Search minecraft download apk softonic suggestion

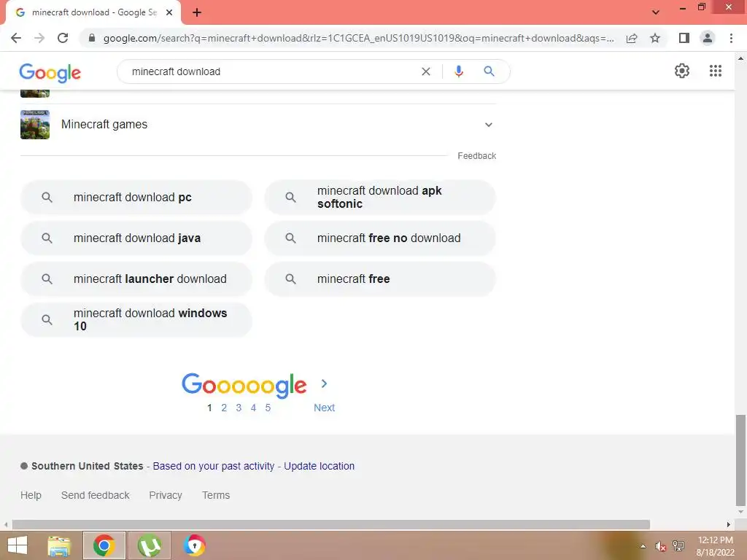(380, 197)
